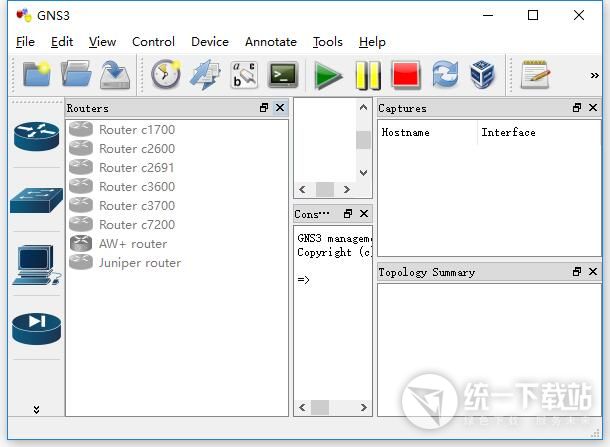Select Router c2691 in list
The width and height of the screenshot is (610, 447).
pyautogui.click(x=177, y=168)
